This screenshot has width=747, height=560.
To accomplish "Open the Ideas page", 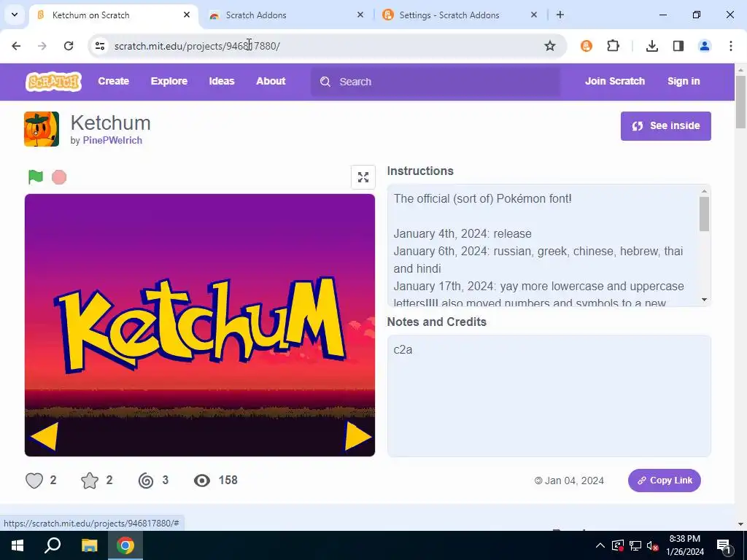I will click(222, 82).
